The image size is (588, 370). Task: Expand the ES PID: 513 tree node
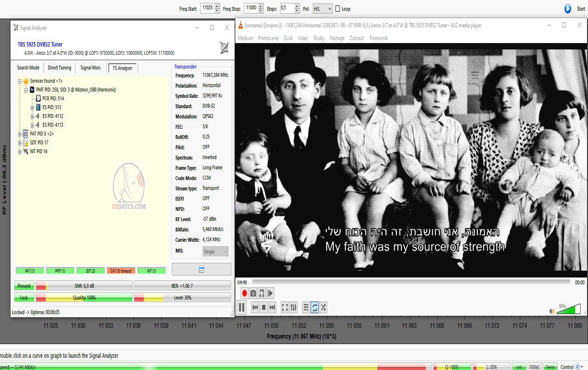pos(32,107)
